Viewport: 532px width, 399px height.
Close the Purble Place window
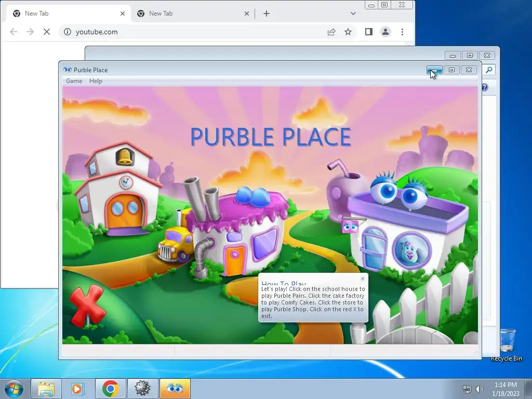pyautogui.click(x=469, y=70)
